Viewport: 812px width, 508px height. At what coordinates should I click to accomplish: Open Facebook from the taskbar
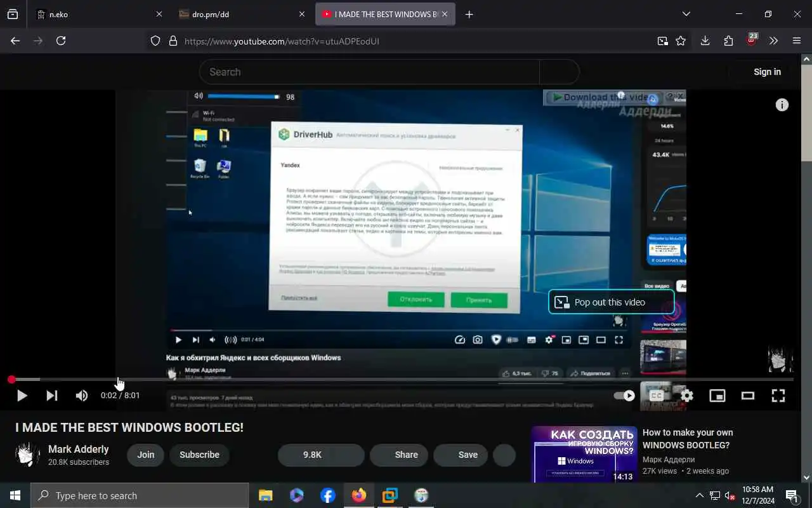328,495
